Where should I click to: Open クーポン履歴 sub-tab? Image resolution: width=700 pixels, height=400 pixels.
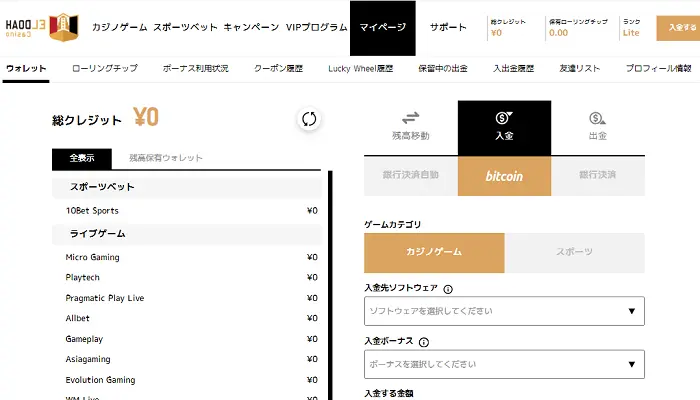(279, 68)
